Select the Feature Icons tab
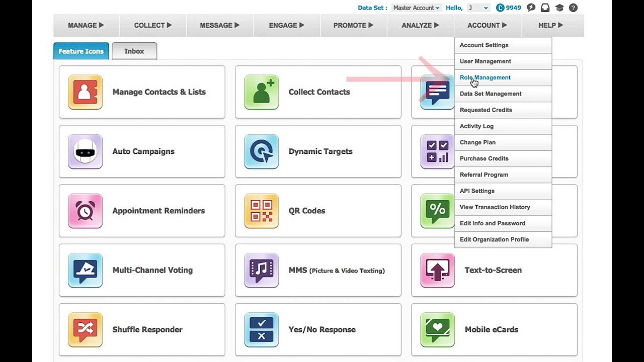Screen dimensions: 644x362 point(81,51)
